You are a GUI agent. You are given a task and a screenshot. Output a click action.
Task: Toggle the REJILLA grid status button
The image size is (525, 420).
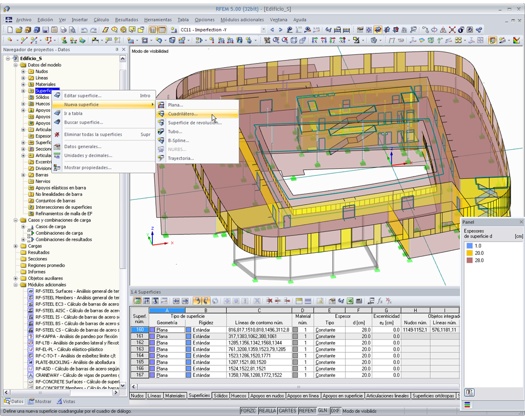(x=268, y=411)
